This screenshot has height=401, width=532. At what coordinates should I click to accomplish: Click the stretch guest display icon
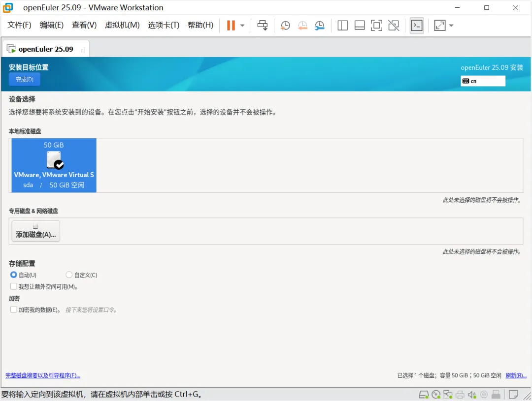pos(440,26)
